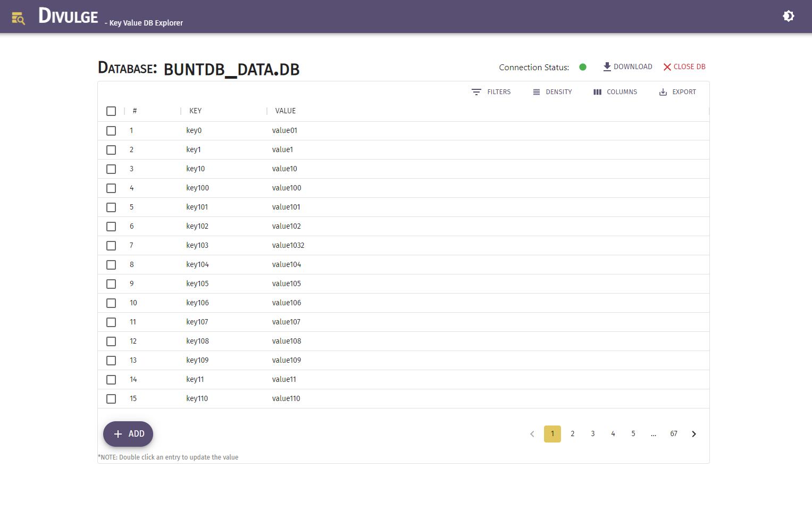This screenshot has width=812, height=509.
Task: Click the value1 cell
Action: [282, 150]
